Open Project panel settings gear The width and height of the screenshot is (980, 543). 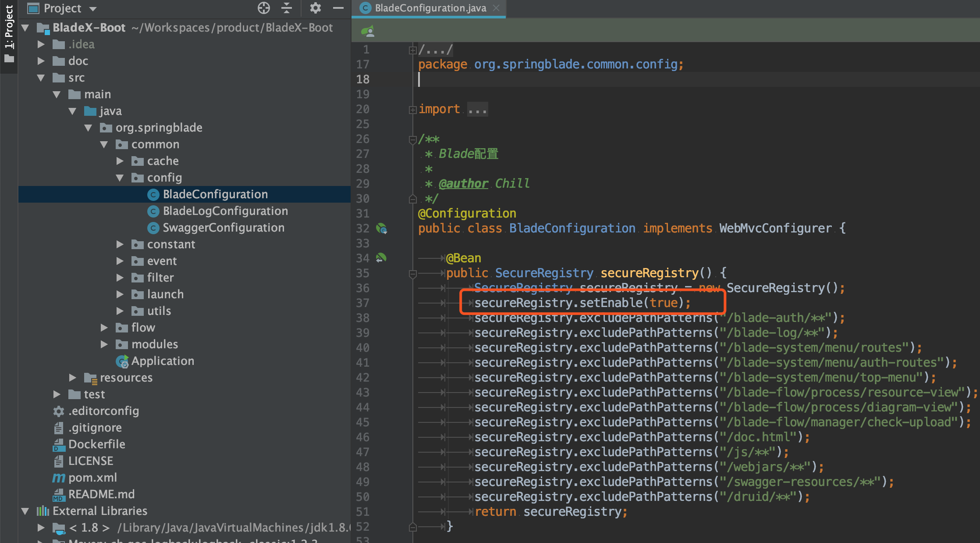[x=315, y=8]
